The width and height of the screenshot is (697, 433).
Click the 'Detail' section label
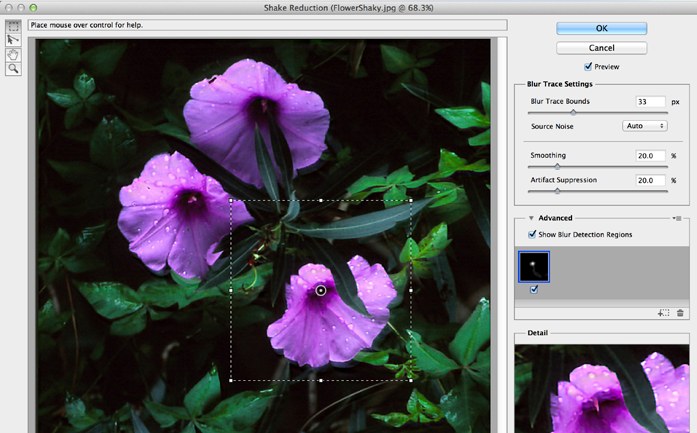537,333
